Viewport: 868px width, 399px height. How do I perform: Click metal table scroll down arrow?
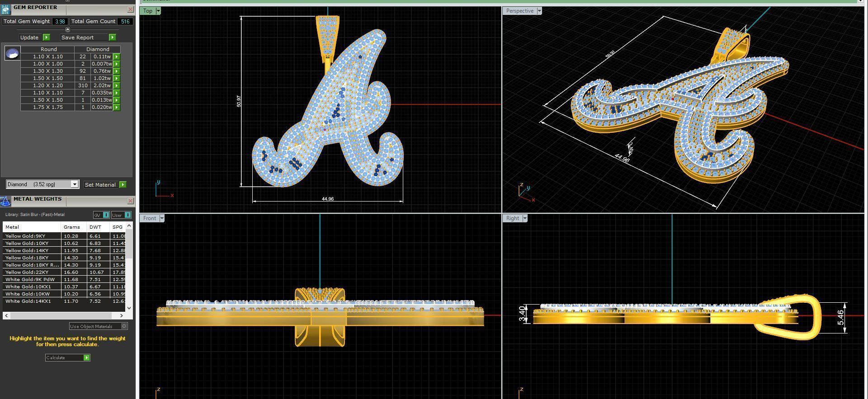click(129, 308)
